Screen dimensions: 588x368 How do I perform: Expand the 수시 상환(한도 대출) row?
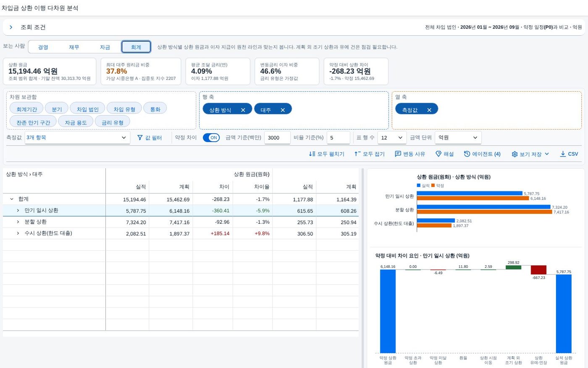18,233
